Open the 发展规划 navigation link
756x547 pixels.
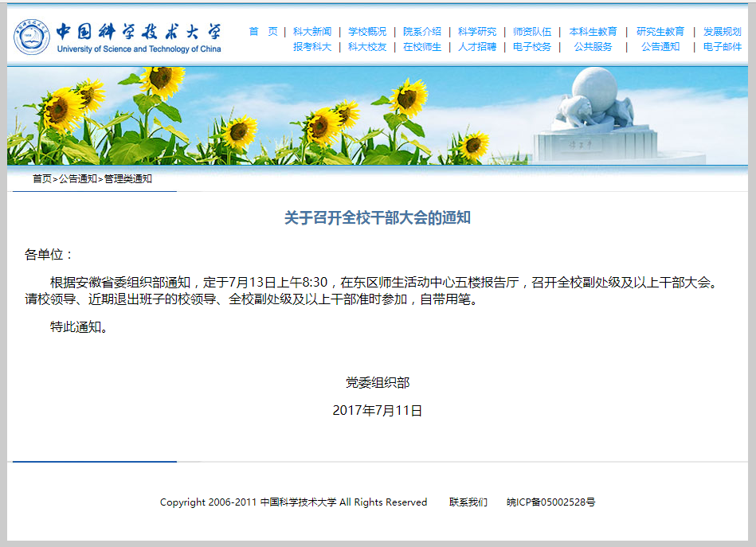pos(722,32)
